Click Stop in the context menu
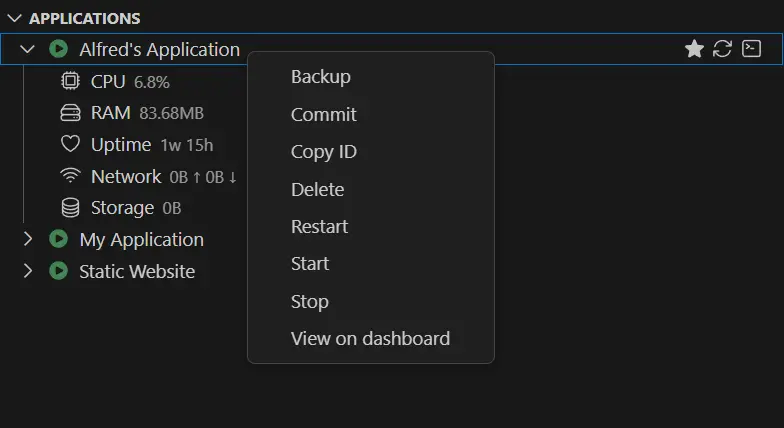Screen dimensions: 784x428 pyautogui.click(x=309, y=301)
